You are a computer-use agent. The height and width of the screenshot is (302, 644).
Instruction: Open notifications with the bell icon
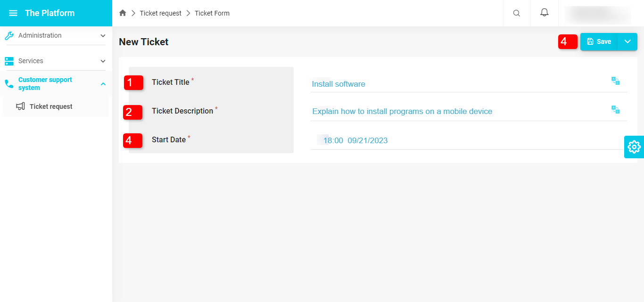[545, 13]
